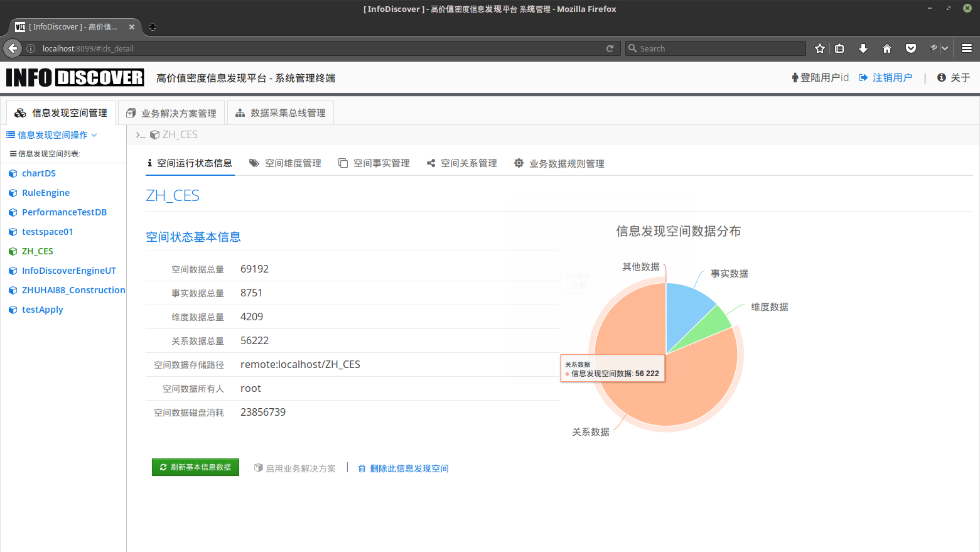This screenshot has width=980, height=552.
Task: Open ZHUHAI88_Construction space from sidebar
Action: click(x=73, y=290)
